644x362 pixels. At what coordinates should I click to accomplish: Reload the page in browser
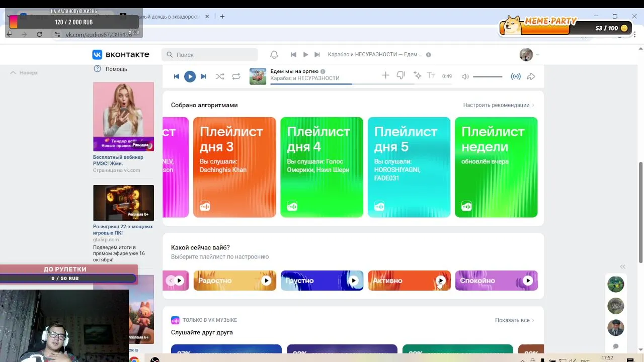click(x=39, y=34)
